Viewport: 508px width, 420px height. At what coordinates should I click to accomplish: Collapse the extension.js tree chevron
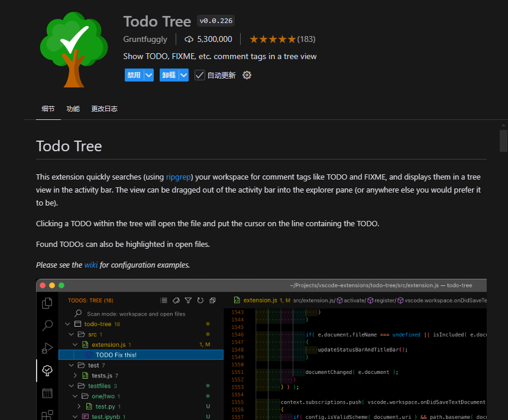coord(75,344)
